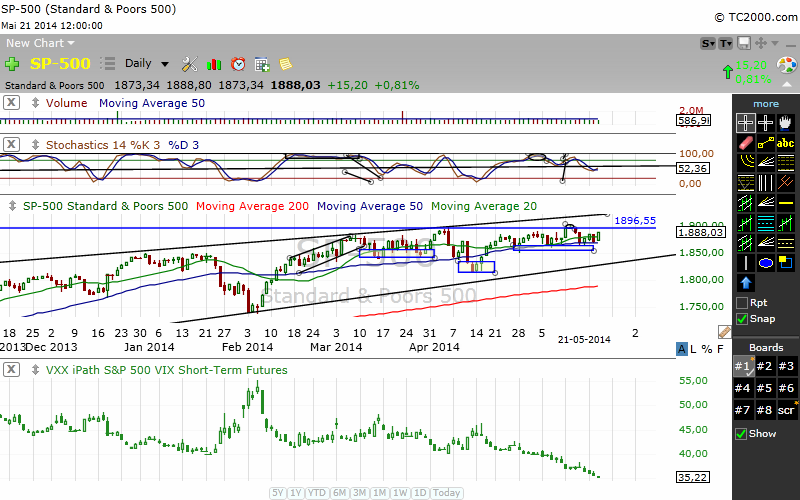Click the VXX pane reorder arrows
The image size is (800, 500).
[35, 369]
